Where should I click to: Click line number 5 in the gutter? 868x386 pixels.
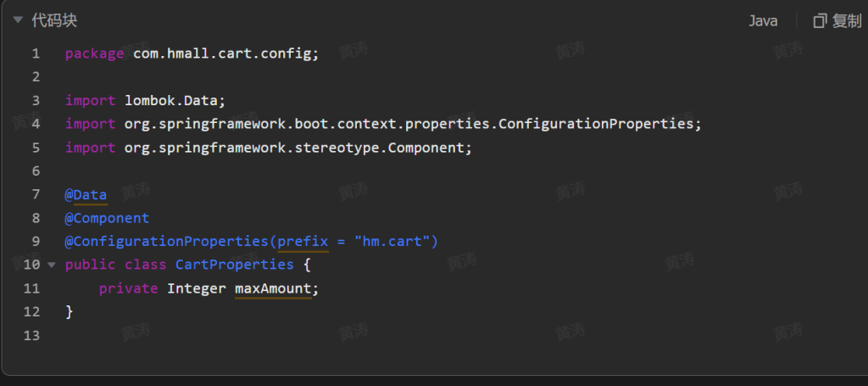point(36,148)
